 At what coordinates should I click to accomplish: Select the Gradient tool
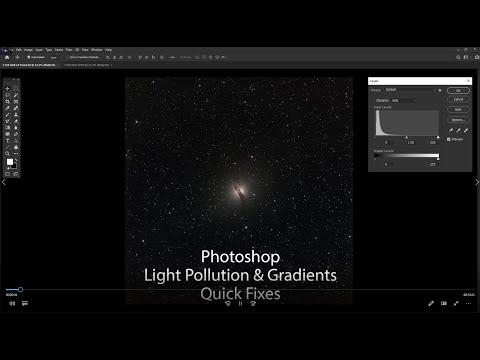click(x=7, y=128)
